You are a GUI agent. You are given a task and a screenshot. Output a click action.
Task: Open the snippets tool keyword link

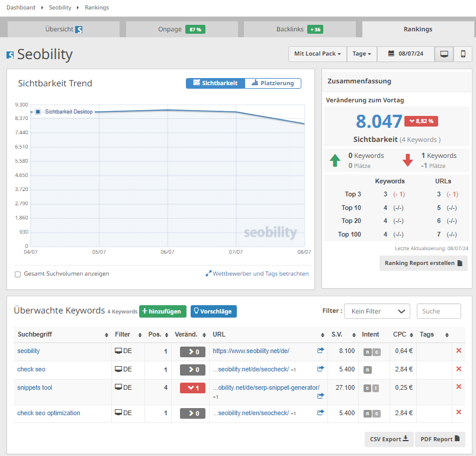pos(34,387)
